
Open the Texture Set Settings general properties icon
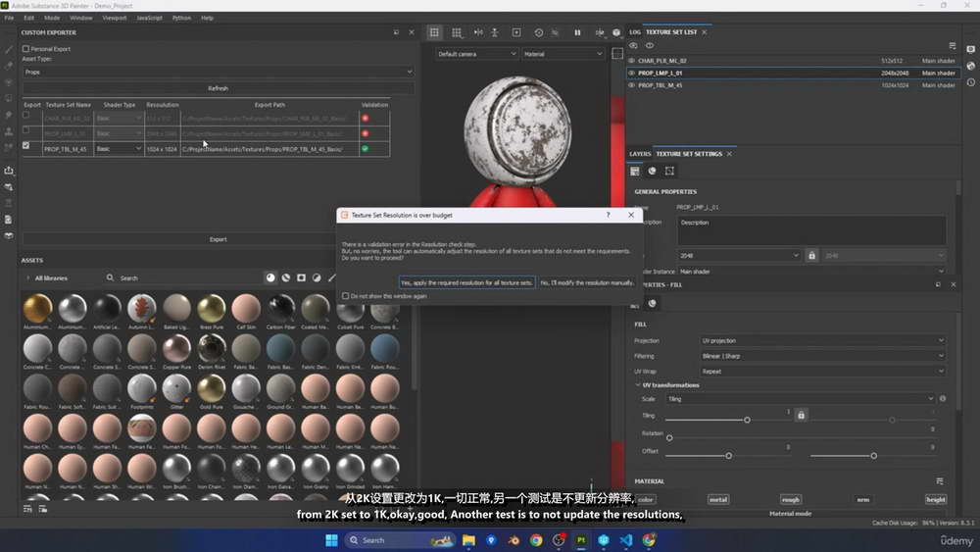point(635,172)
